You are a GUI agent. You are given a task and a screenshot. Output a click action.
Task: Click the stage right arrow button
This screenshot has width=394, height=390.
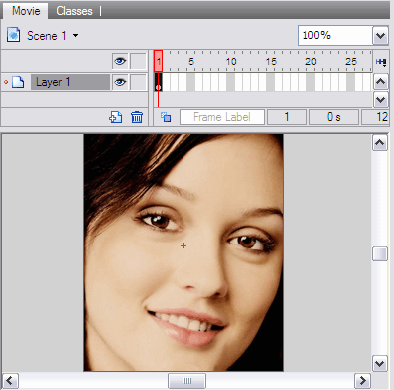[x=362, y=380]
